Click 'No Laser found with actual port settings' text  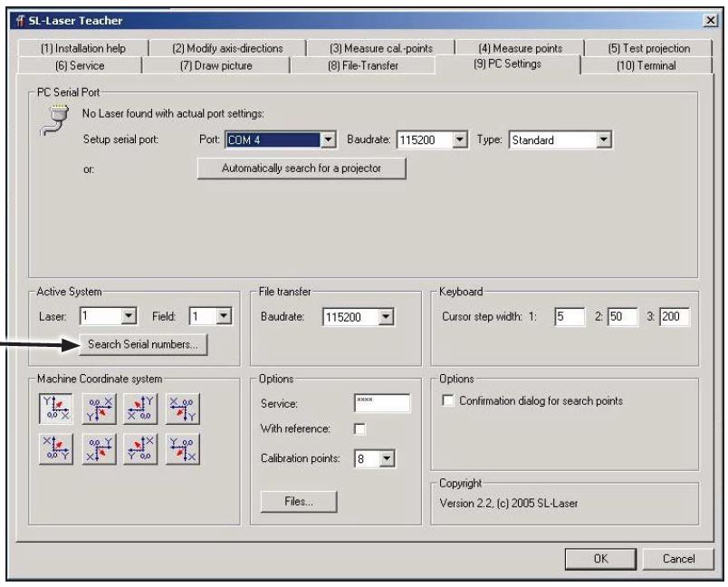[173, 113]
